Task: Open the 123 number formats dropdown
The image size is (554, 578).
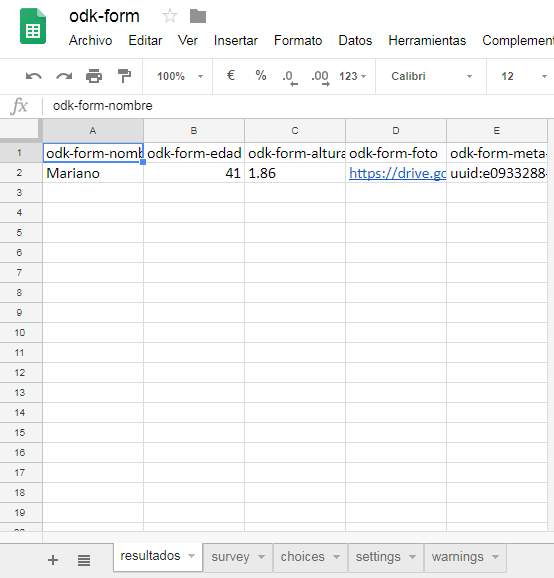Action: pyautogui.click(x=352, y=76)
